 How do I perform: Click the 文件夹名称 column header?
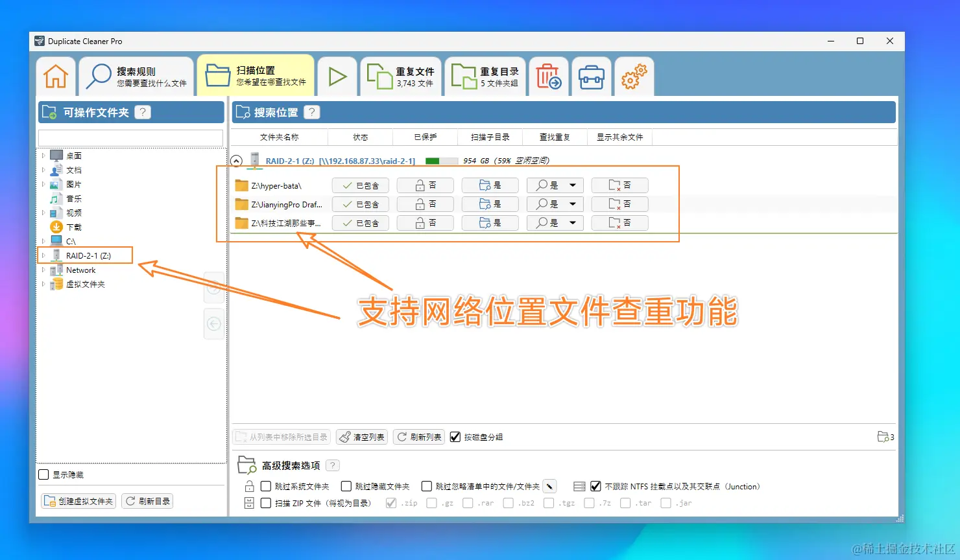[x=280, y=137]
